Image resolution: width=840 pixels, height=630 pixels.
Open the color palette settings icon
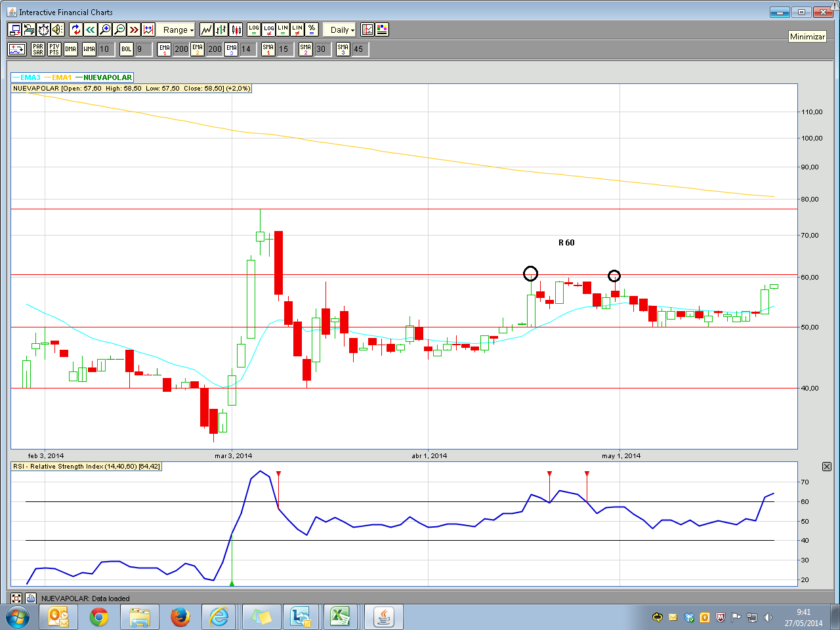382,30
